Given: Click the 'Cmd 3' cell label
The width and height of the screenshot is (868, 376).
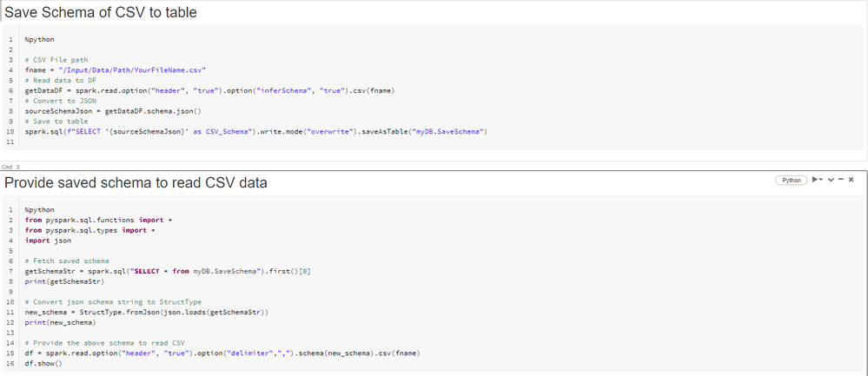Looking at the screenshot, I should (x=11, y=166).
